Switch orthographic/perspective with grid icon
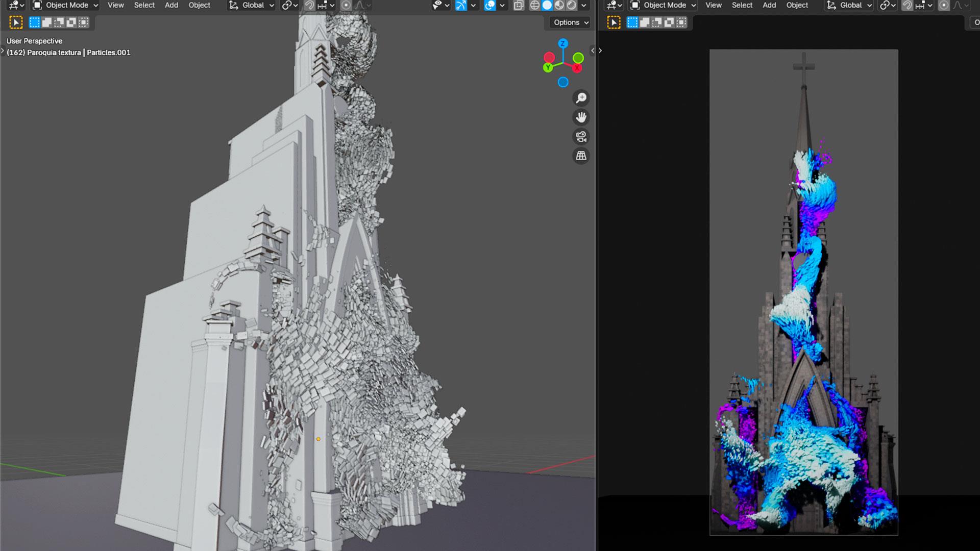Image resolution: width=980 pixels, height=551 pixels. click(581, 156)
